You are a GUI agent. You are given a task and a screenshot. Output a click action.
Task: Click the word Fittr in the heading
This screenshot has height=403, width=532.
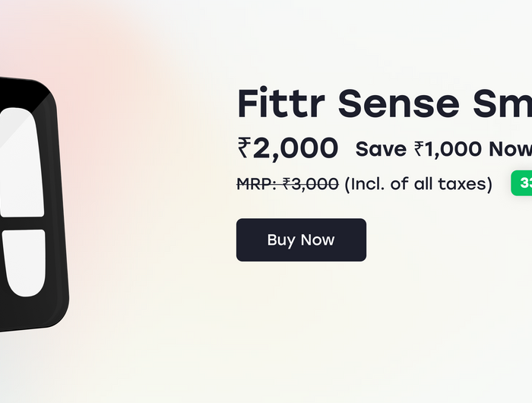[x=281, y=103]
